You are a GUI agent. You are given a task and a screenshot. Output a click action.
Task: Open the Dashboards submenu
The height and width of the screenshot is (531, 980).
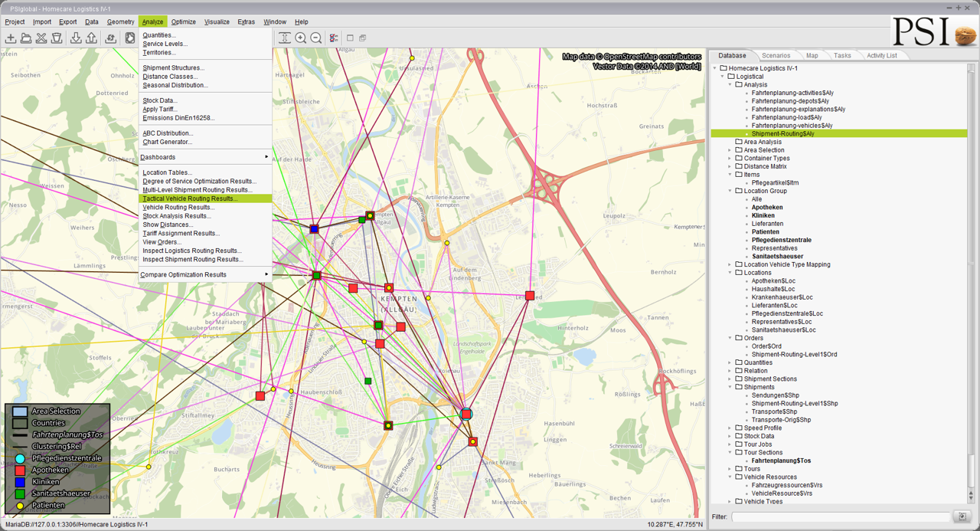(205, 157)
